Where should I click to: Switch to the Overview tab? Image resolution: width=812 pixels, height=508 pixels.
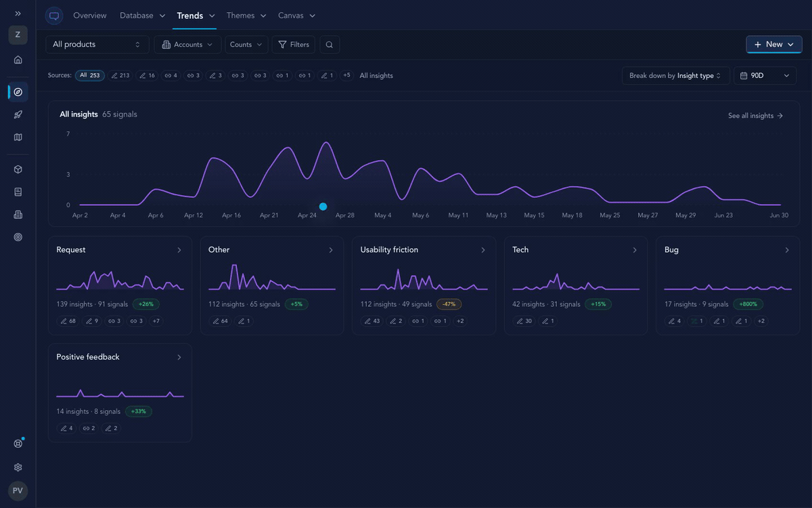90,16
